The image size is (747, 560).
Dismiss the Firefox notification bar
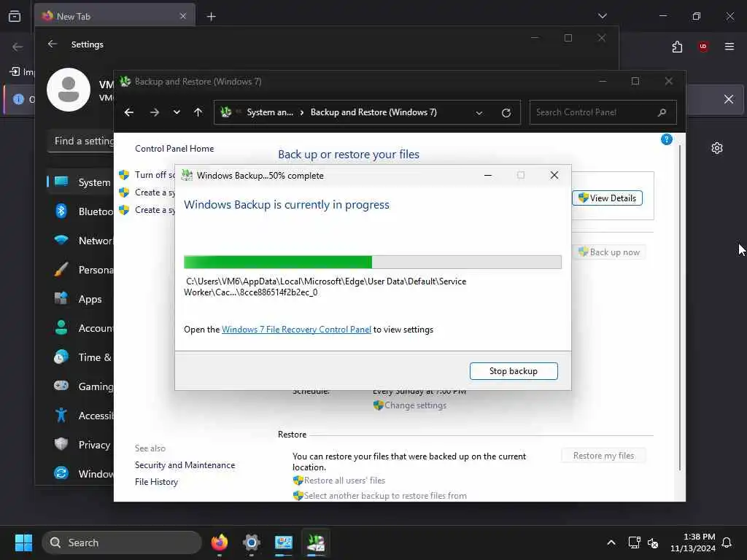pyautogui.click(x=729, y=99)
